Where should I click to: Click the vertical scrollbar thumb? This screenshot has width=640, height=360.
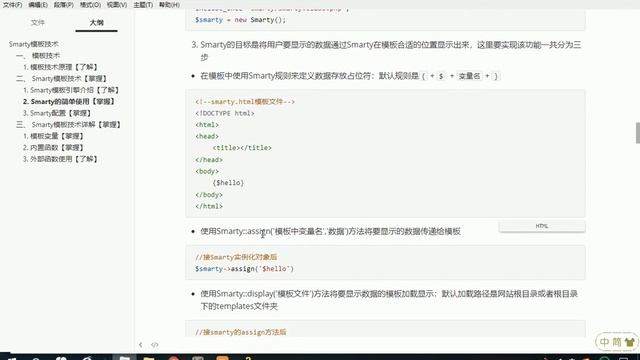[638, 133]
